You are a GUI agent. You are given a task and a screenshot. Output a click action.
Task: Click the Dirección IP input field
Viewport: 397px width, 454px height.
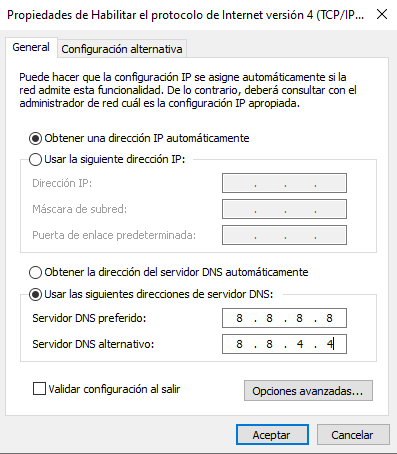(284, 183)
